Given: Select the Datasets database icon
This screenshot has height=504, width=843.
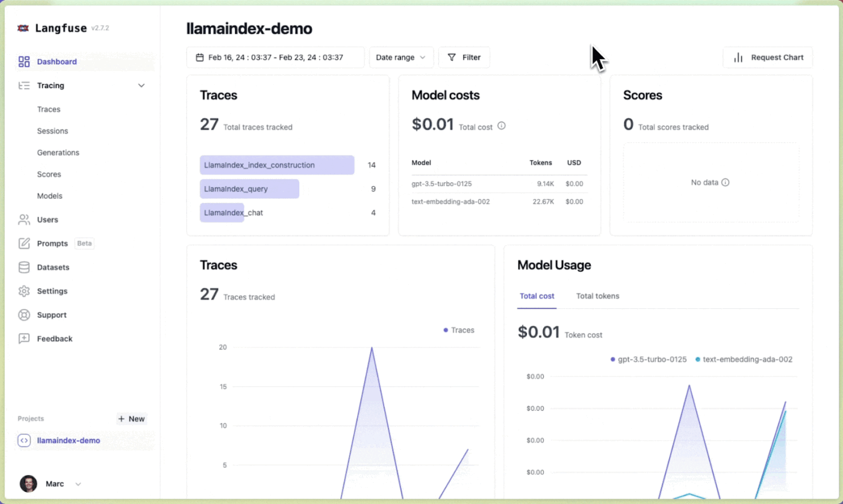Looking at the screenshot, I should [23, 267].
